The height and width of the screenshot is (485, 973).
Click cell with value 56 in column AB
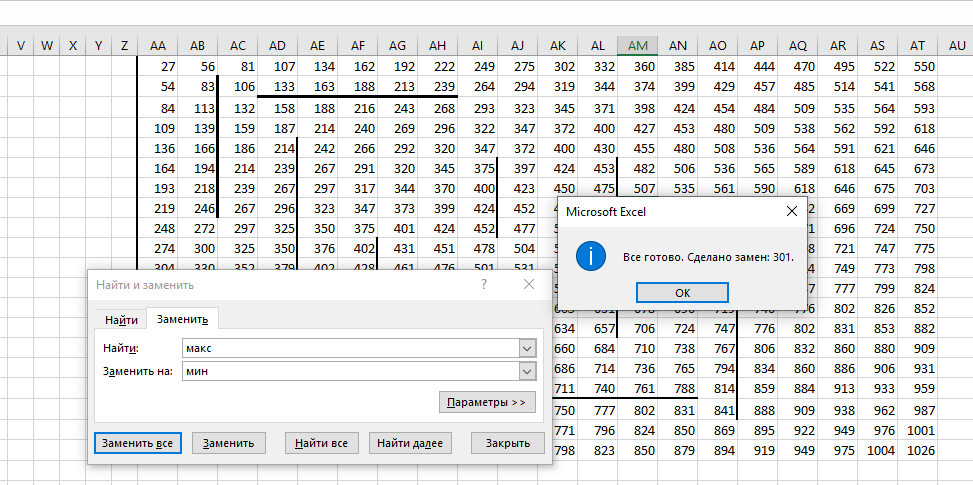(197, 67)
